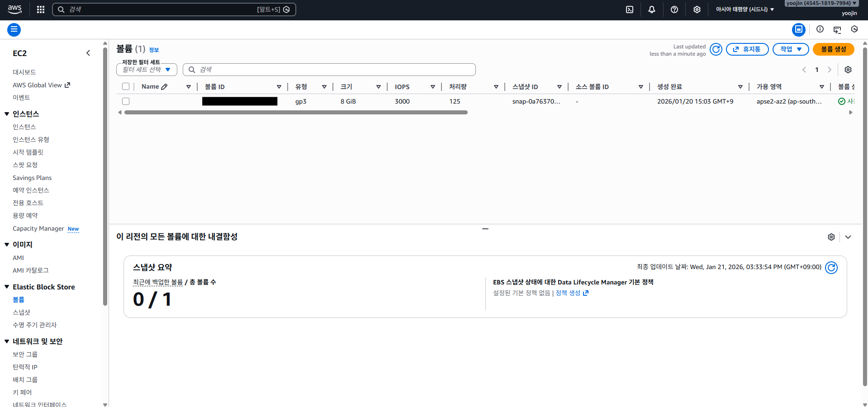The height and width of the screenshot is (407, 868).
Task: Collapse the fault tolerance panel chevron
Action: 848,237
